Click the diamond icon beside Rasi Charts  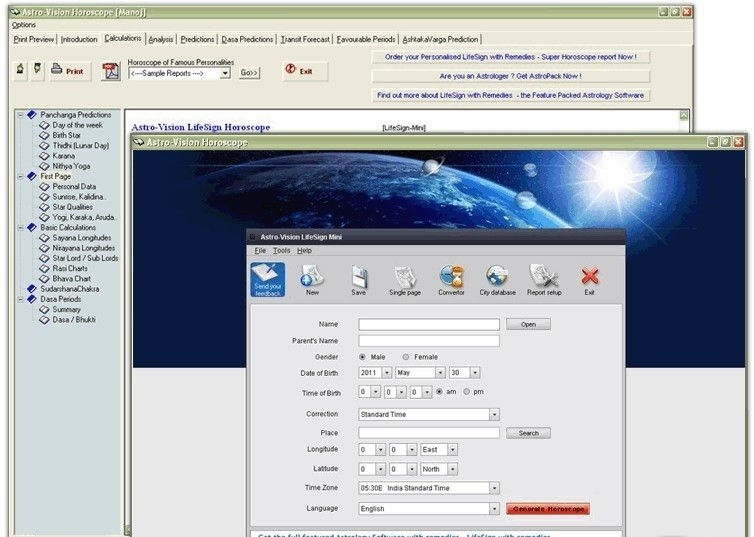tap(44, 268)
